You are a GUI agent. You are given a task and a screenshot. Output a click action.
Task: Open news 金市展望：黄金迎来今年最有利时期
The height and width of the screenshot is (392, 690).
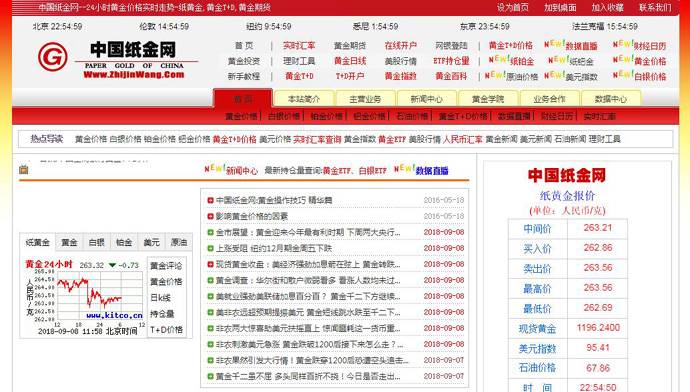pos(308,232)
